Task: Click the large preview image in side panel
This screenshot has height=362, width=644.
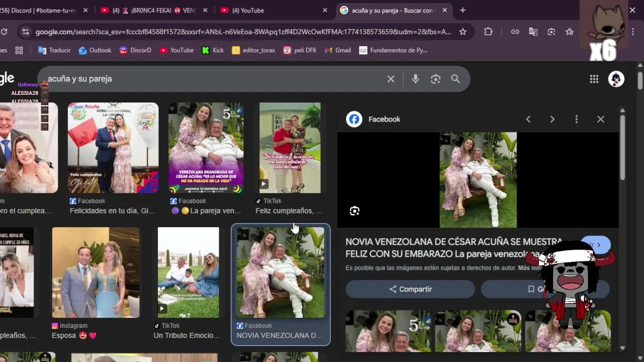Action: click(x=478, y=180)
